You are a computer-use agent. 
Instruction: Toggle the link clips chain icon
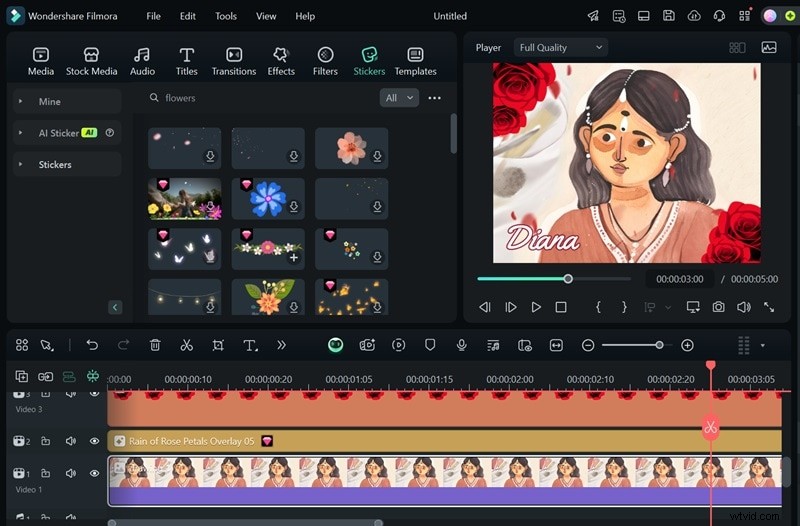click(45, 377)
